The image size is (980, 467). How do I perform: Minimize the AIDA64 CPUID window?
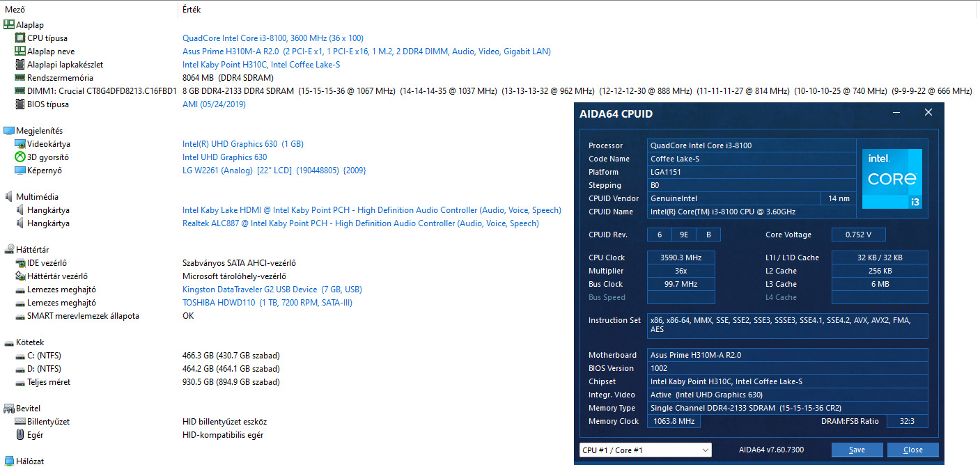point(896,113)
